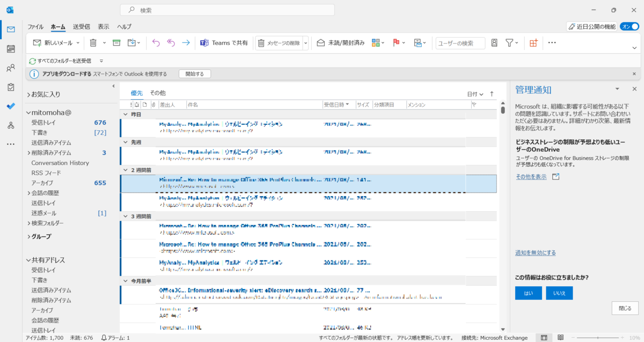Viewport: 644px width, 342px height.
Task: Open the 表示 ribbon tab
Action: 104,27
